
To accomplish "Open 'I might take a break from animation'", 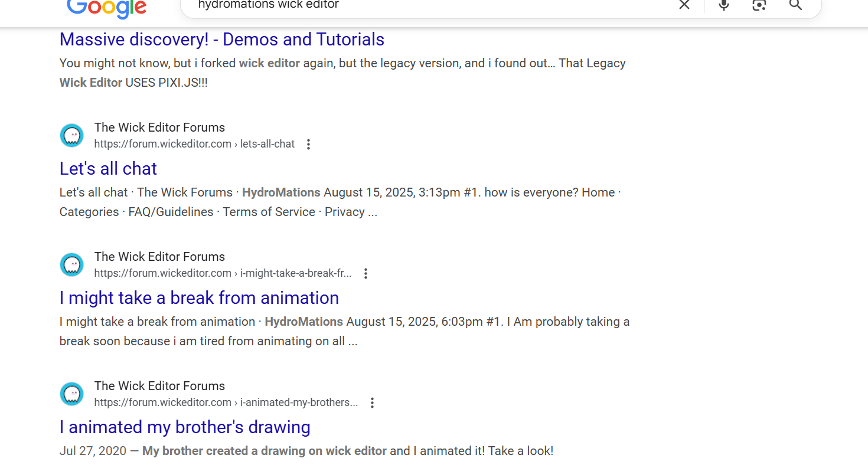I will point(199,298).
